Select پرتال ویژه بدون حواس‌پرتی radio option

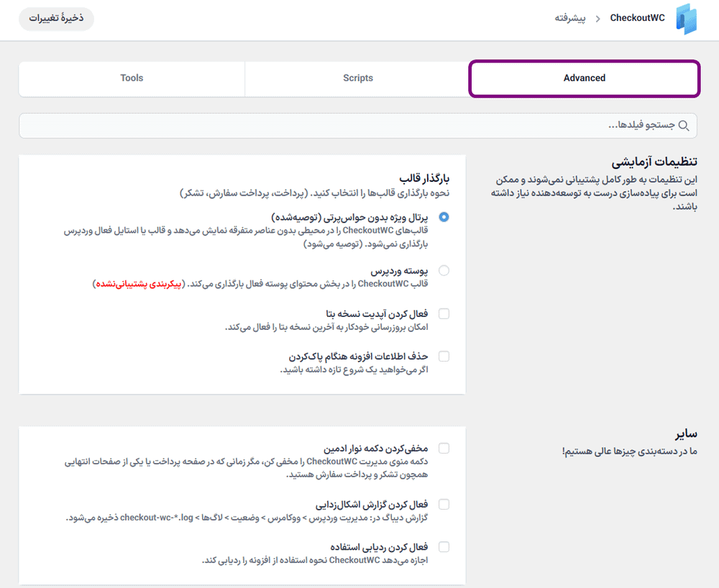click(x=444, y=217)
